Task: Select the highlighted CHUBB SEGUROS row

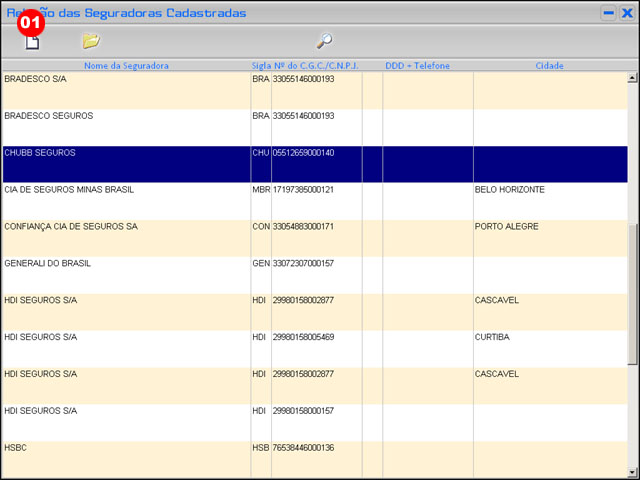Action: [x=125, y=153]
